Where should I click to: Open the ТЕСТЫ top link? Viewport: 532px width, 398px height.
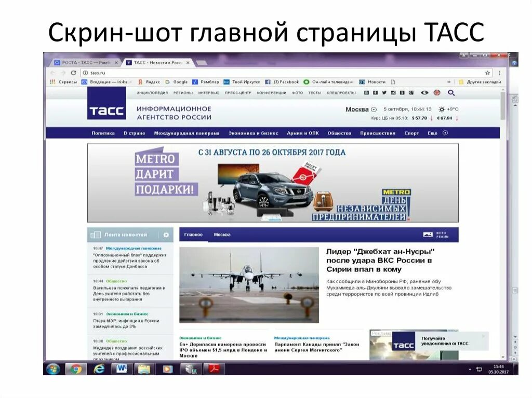click(314, 92)
